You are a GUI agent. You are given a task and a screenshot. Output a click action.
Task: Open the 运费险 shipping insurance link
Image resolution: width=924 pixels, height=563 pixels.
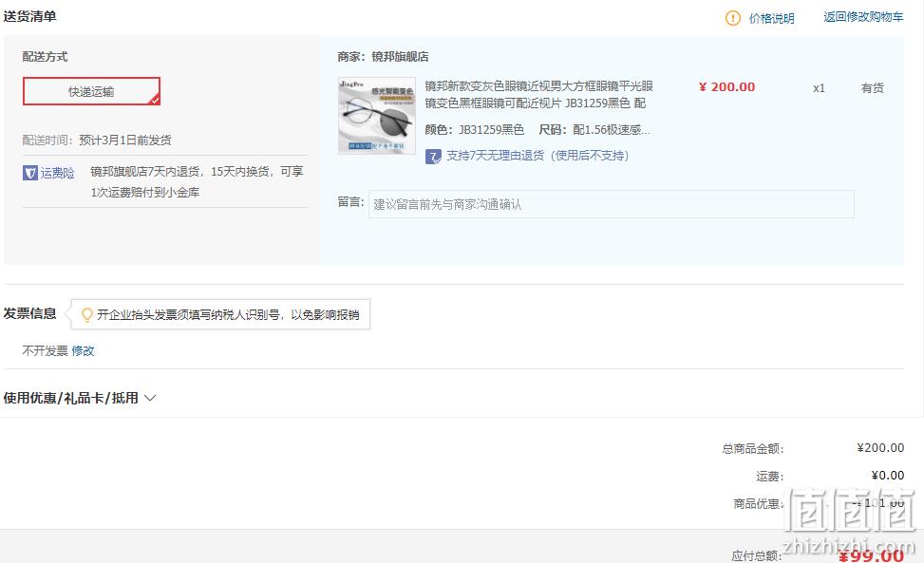coord(57,173)
